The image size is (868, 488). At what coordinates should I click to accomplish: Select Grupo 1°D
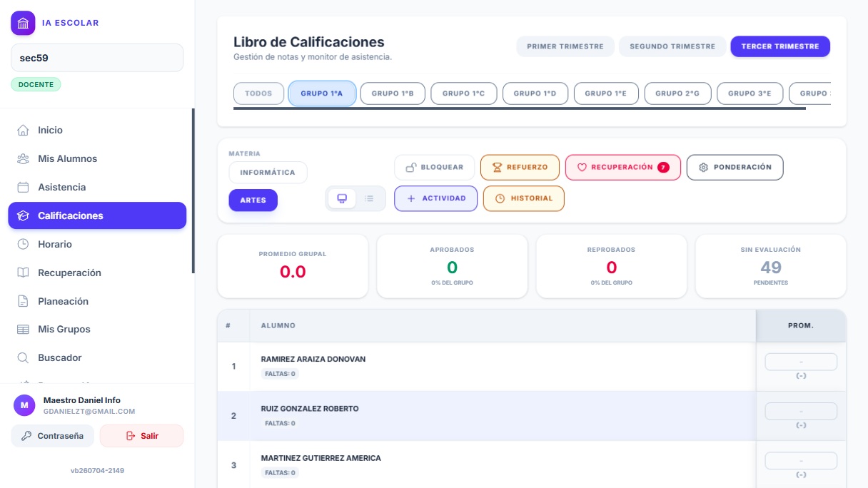(x=535, y=93)
